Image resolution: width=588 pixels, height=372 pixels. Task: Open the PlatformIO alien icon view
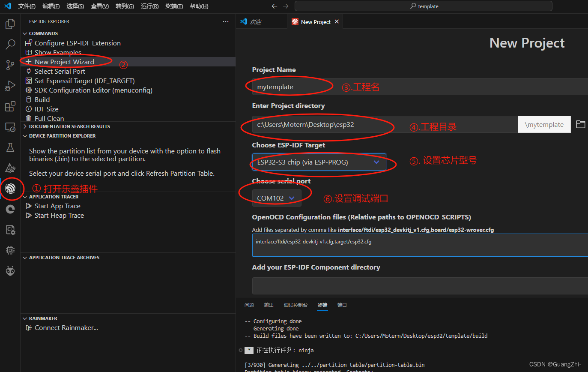coord(10,271)
